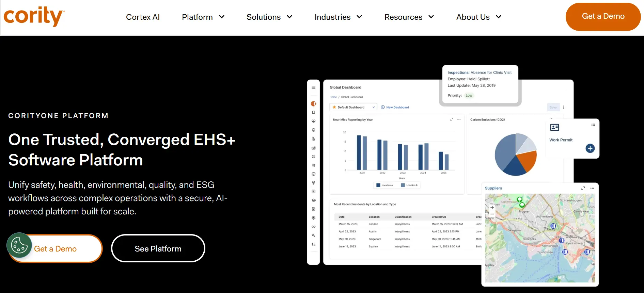The height and width of the screenshot is (293, 644).
Task: Open the Platform nav item
Action: pos(197,17)
